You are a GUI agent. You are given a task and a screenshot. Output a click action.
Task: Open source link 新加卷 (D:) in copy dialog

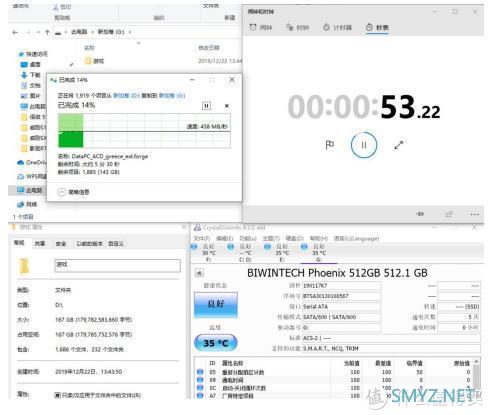(126, 96)
